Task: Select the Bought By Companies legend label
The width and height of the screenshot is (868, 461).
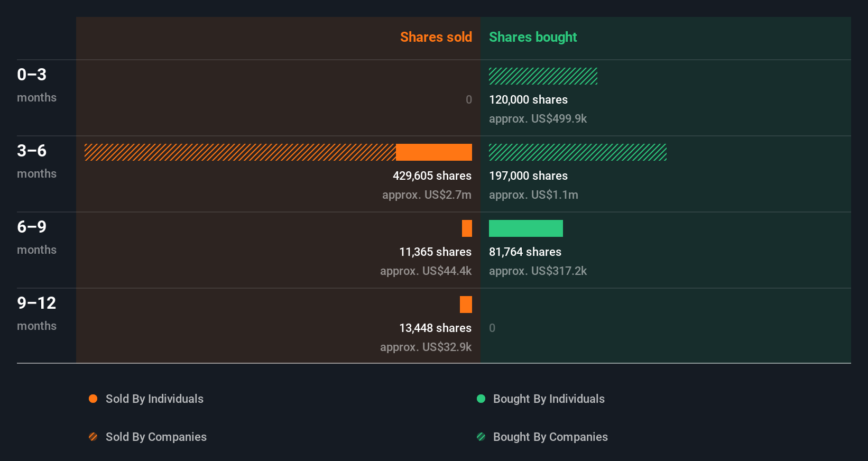Action: tap(550, 437)
